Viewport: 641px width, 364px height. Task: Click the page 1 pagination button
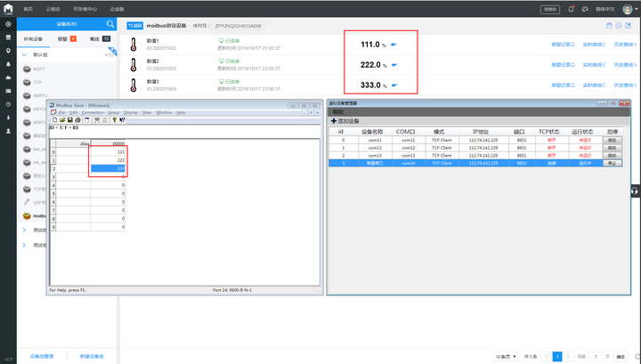pyautogui.click(x=557, y=357)
